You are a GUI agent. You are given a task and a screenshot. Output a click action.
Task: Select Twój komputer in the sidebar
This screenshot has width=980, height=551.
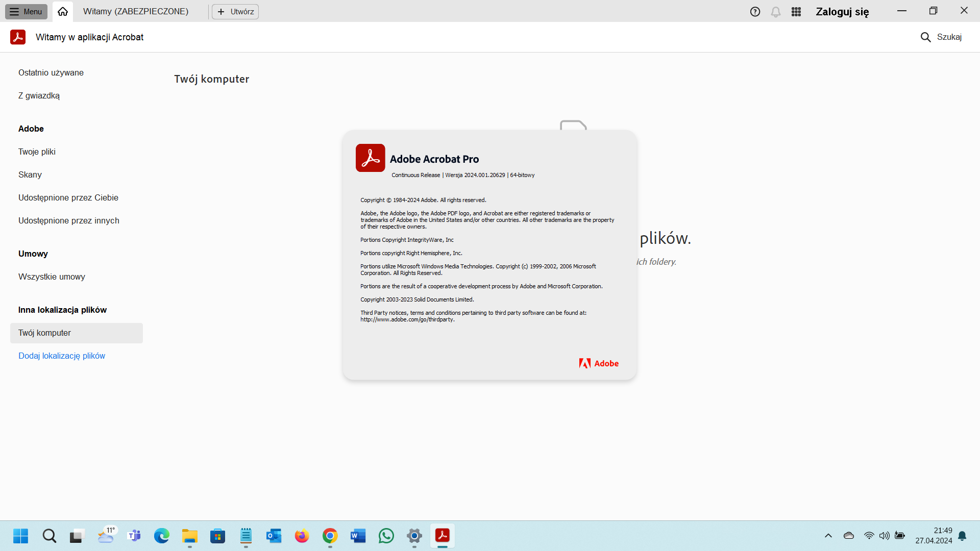77,333
